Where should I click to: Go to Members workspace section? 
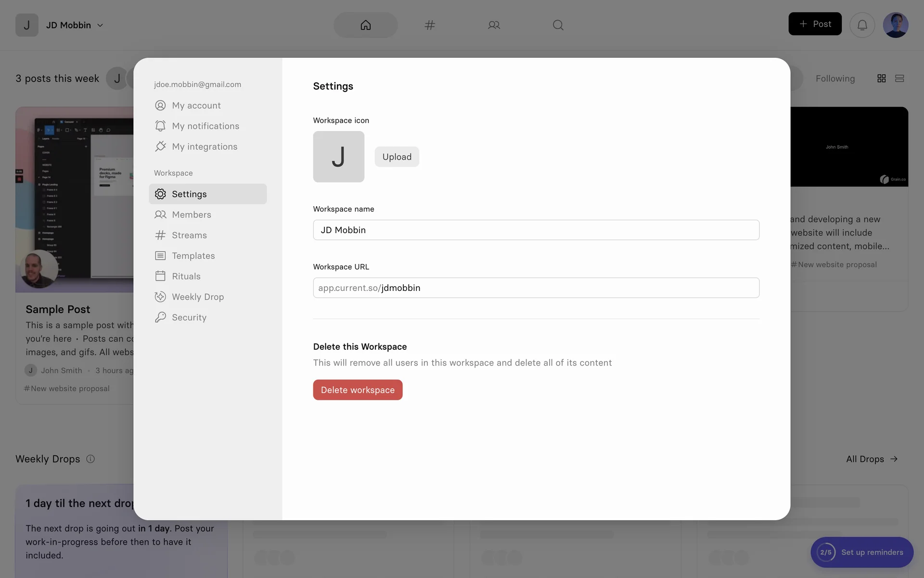[x=192, y=215]
